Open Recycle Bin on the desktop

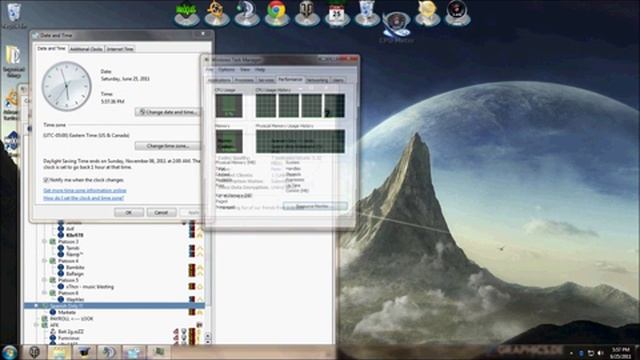[x=15, y=16]
